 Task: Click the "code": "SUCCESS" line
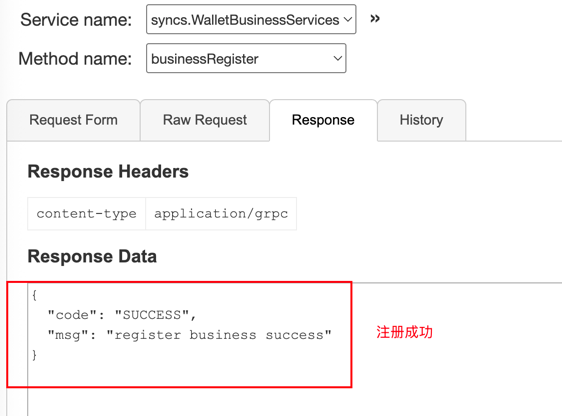(122, 315)
